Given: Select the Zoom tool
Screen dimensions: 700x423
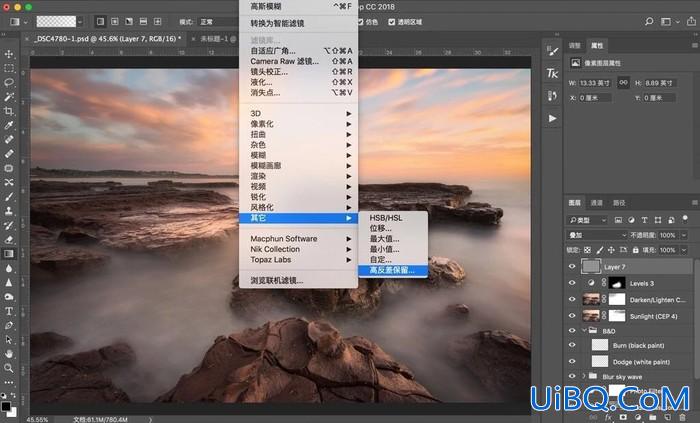Looking at the screenshot, I should pos(8,368).
